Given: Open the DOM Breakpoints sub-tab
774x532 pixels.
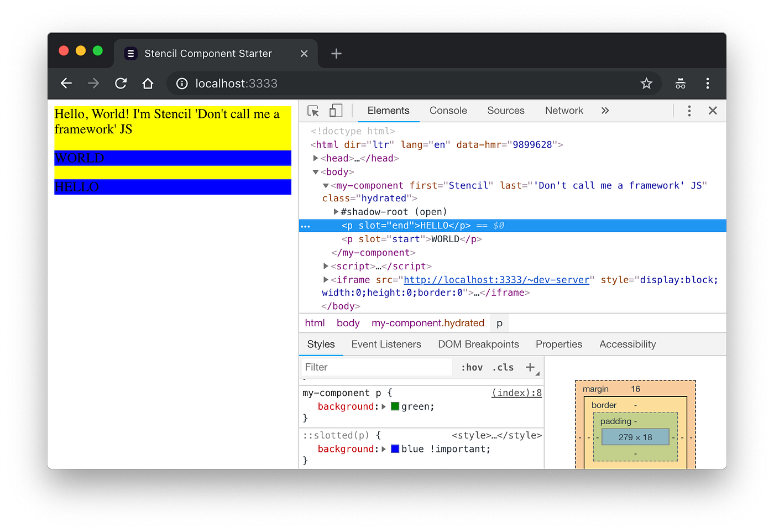Looking at the screenshot, I should point(479,345).
